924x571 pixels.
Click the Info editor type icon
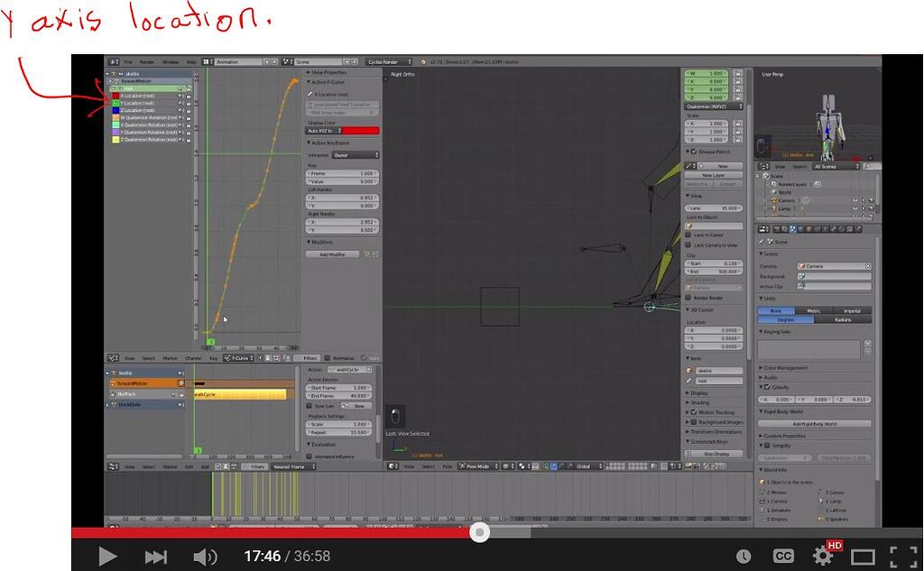pyautogui.click(x=113, y=62)
